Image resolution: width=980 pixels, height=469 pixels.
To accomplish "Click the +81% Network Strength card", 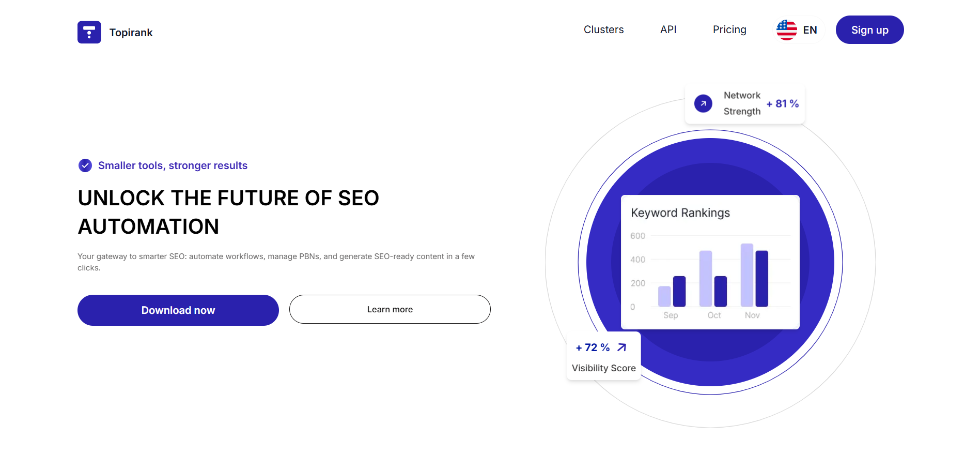I will [x=744, y=103].
